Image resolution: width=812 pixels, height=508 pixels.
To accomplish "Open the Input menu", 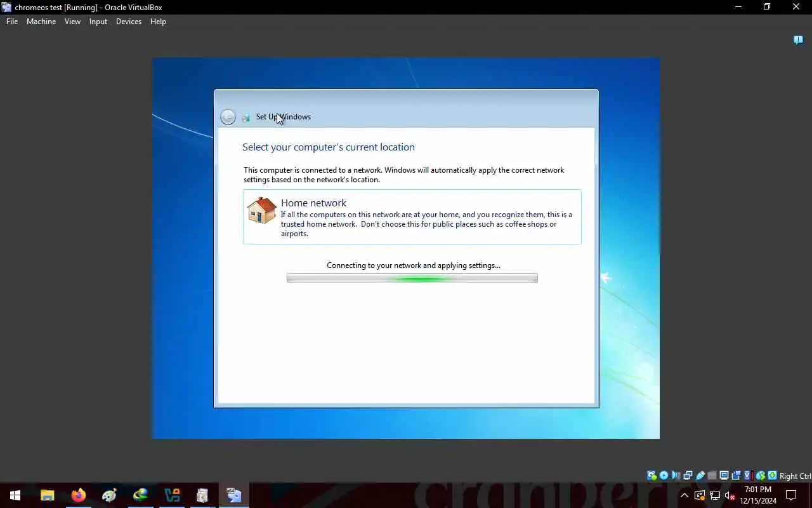I will point(98,22).
